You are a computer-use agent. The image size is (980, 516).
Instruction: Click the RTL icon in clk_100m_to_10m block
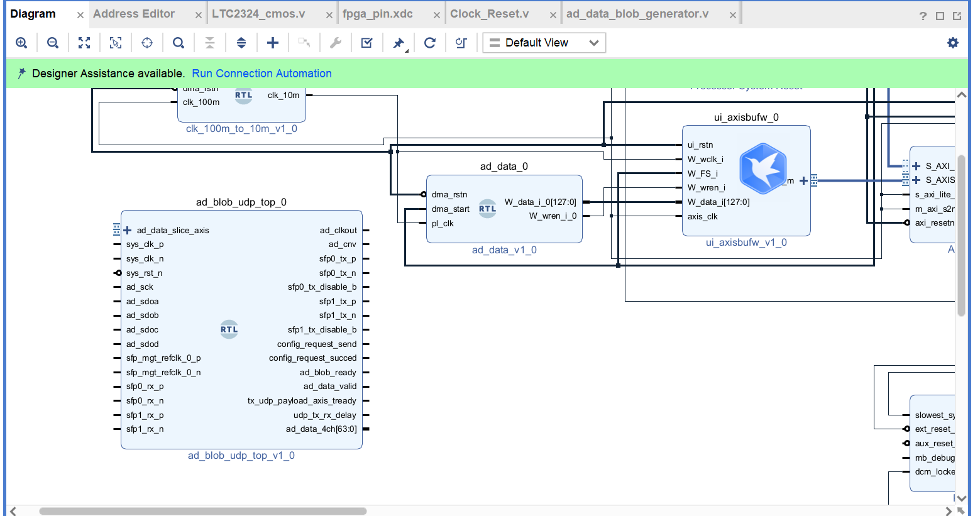243,96
